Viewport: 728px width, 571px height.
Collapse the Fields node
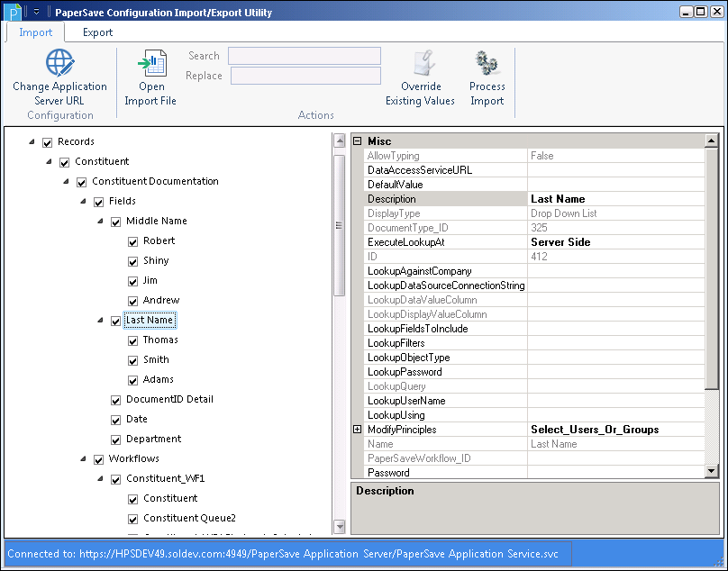(x=83, y=201)
